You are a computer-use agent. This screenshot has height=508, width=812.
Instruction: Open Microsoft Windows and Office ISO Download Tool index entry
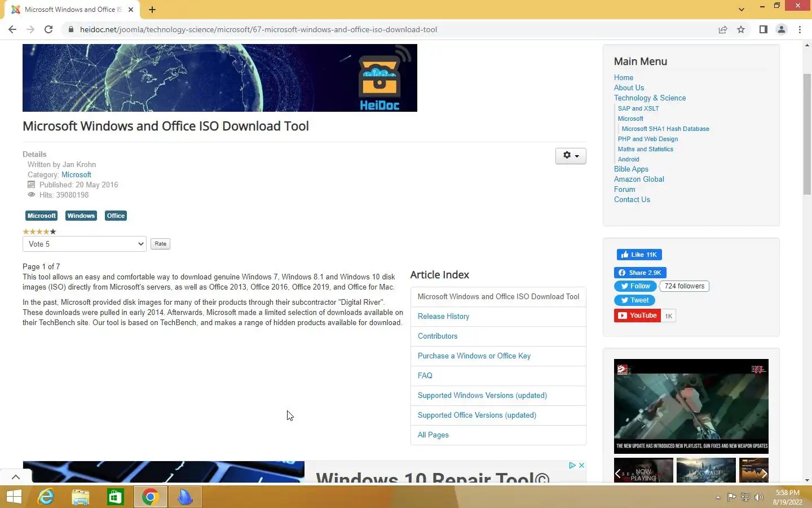point(498,296)
